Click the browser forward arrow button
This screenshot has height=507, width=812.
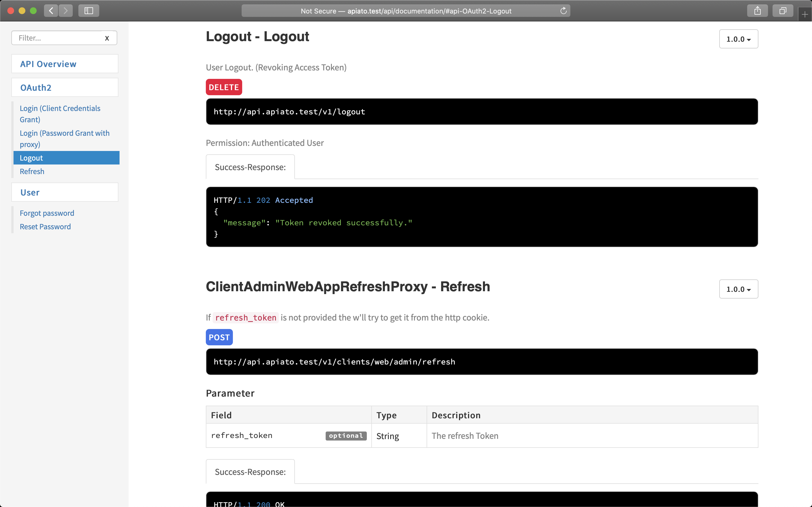pyautogui.click(x=66, y=11)
